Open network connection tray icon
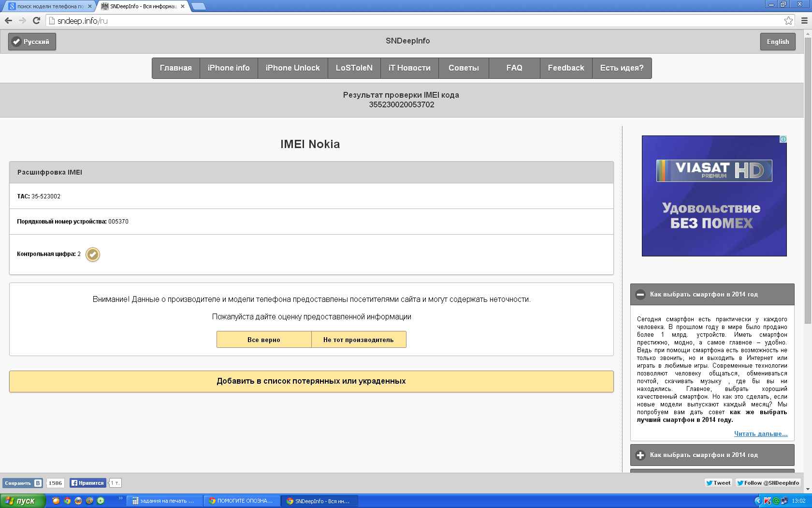 [x=784, y=501]
